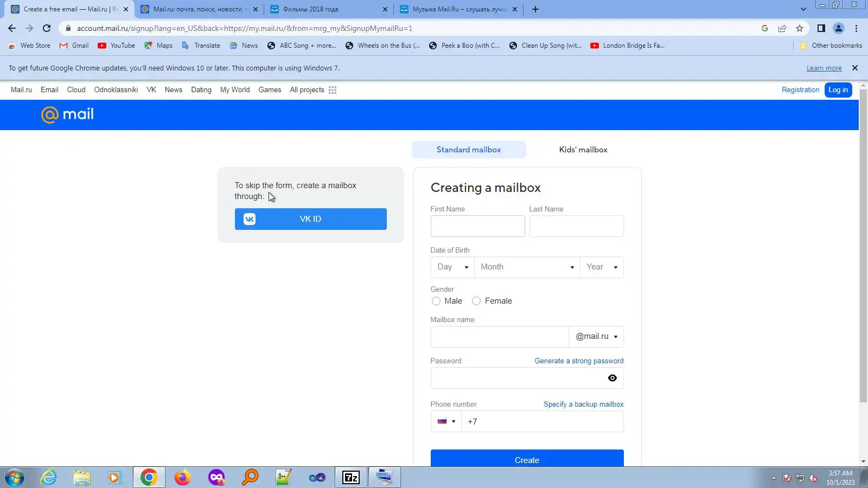This screenshot has width=868, height=488.
Task: Open the My World nav item
Action: pos(235,90)
